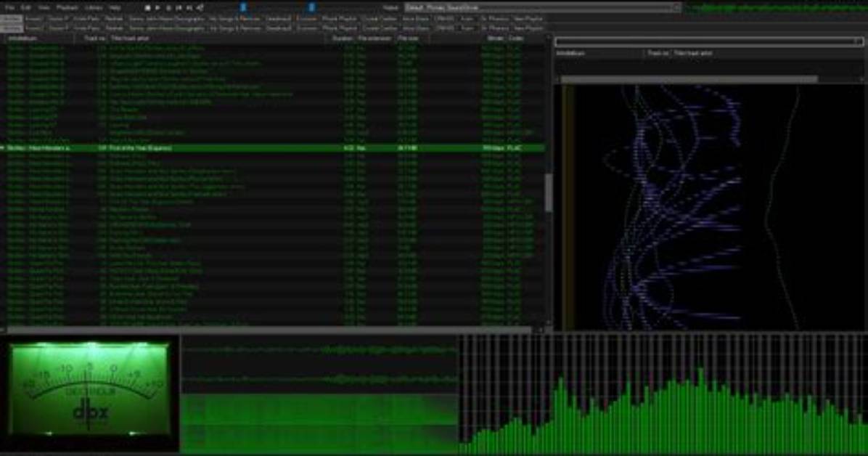This screenshot has width=868, height=456.
Task: Skip to previous track using toolbar icon
Action: [179, 8]
